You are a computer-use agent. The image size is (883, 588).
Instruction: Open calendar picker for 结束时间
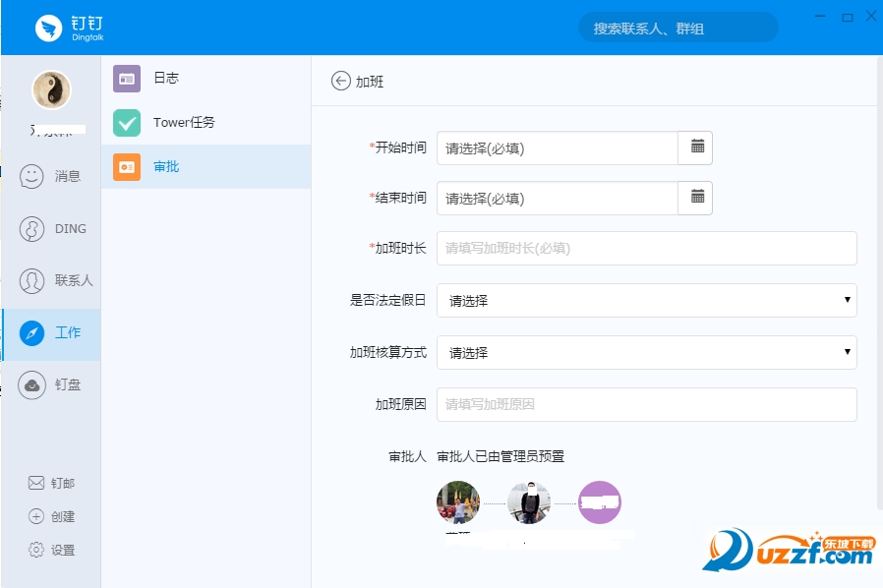coord(696,198)
